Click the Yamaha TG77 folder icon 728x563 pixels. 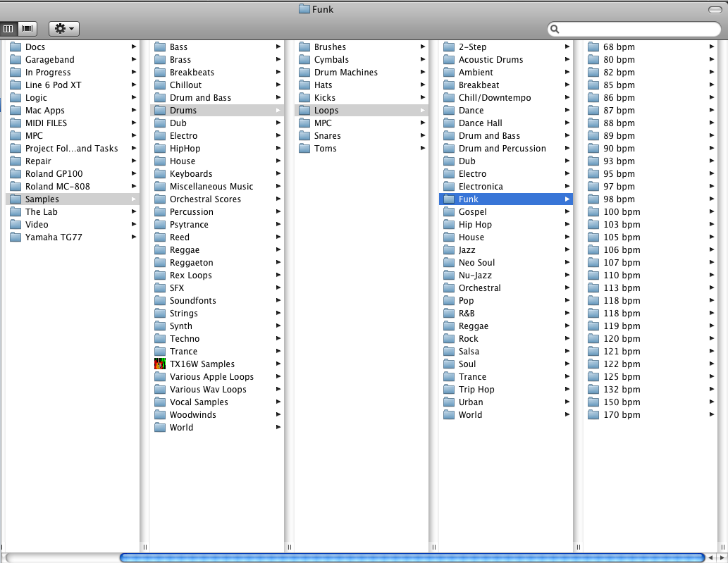[16, 237]
